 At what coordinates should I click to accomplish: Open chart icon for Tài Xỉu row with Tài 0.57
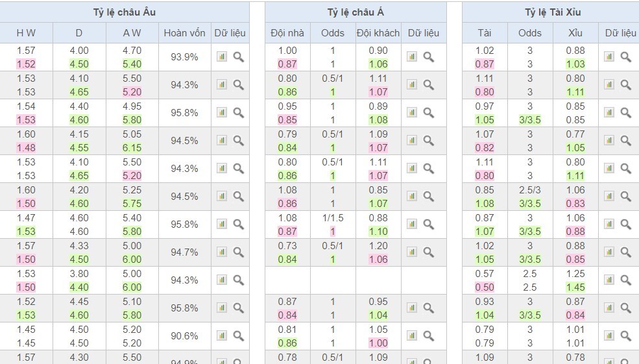609,280
